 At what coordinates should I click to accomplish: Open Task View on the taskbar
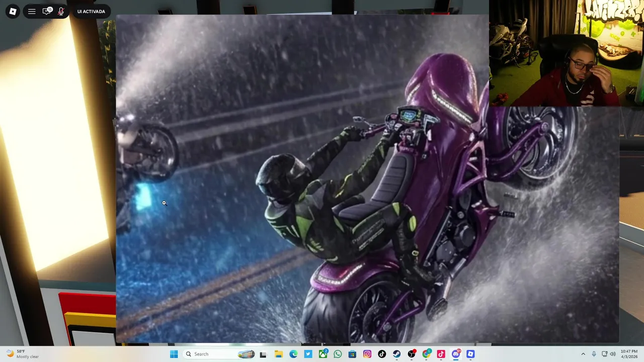[263, 354]
